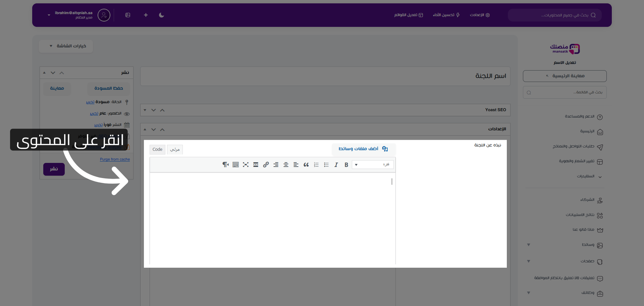Insert a numbered list

coord(316,165)
